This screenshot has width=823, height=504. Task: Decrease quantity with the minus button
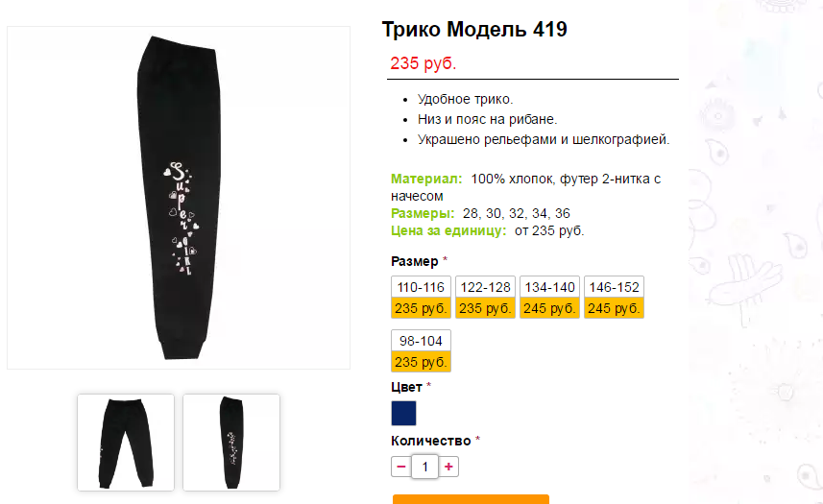click(401, 467)
